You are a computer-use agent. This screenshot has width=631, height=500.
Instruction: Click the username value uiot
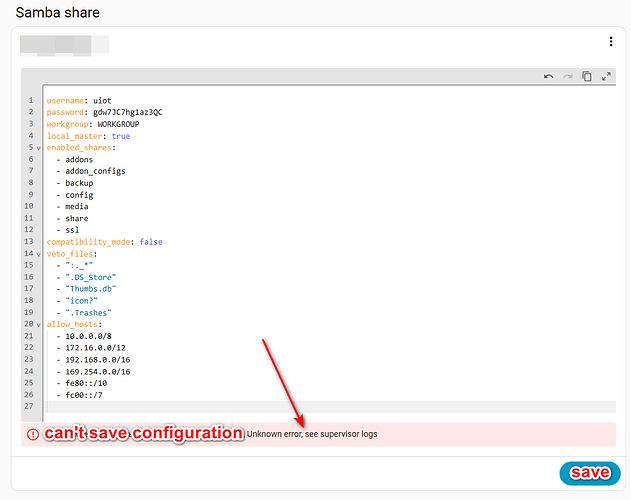[102, 101]
